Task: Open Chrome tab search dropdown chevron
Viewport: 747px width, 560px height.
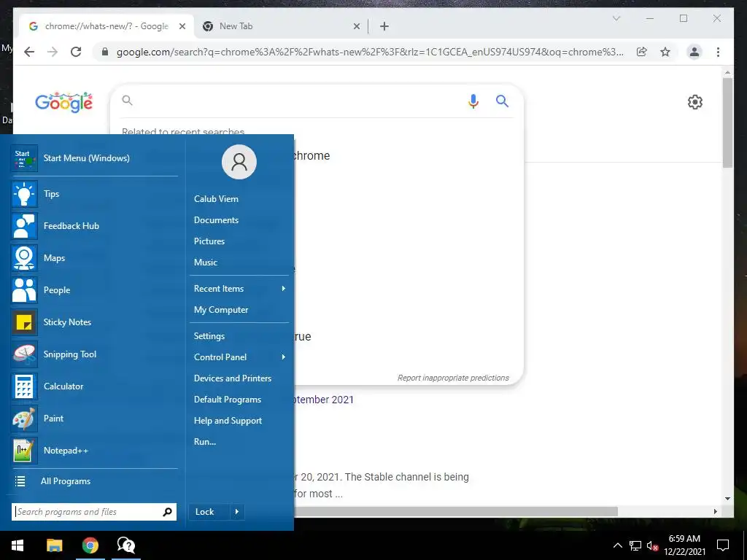Action: point(616,18)
